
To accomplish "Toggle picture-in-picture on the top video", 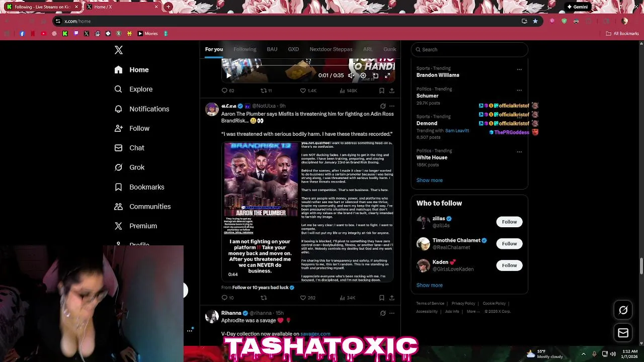I will [x=375, y=75].
